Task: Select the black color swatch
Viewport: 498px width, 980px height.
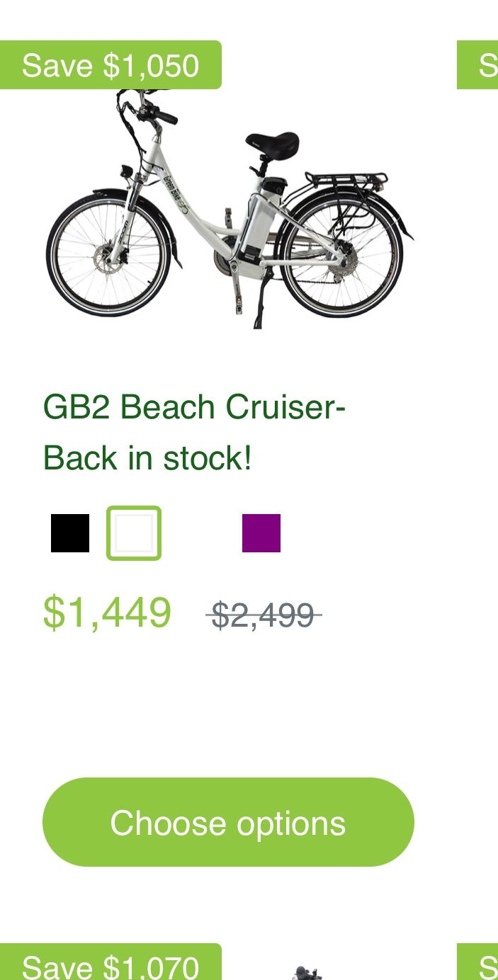Action: [x=68, y=533]
